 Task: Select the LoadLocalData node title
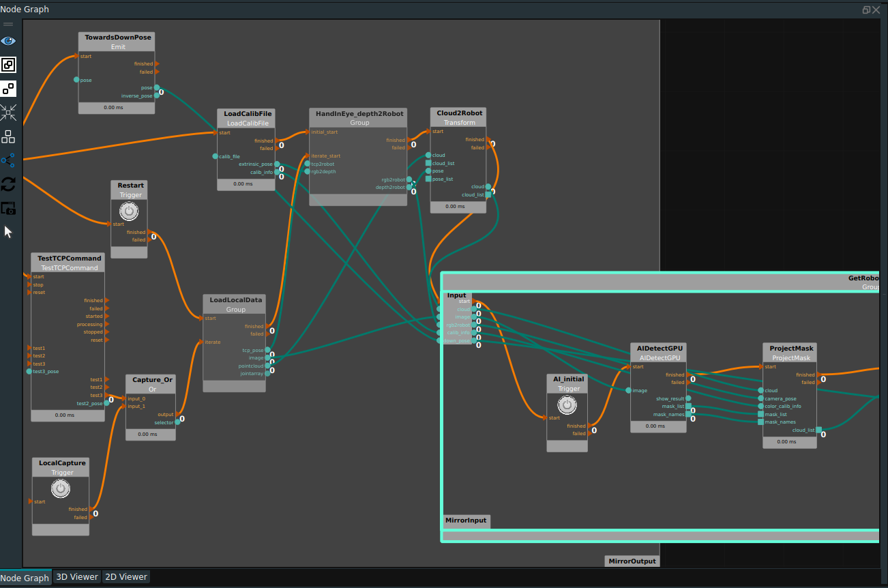click(236, 300)
